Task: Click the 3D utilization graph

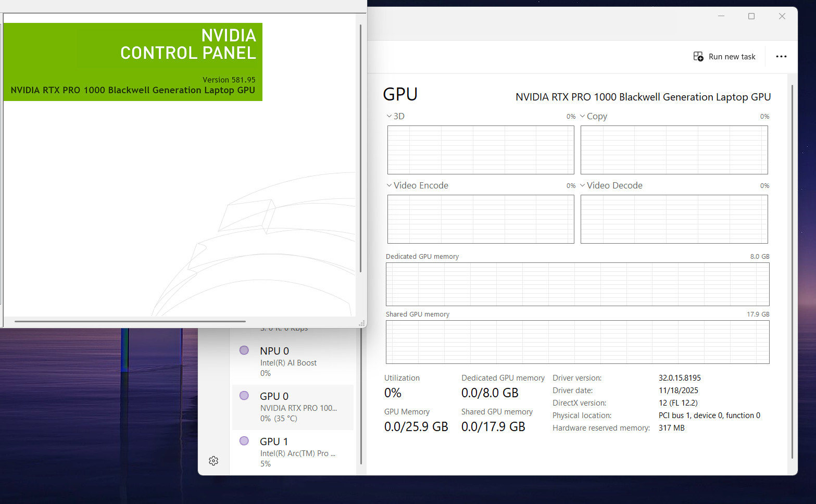Action: pyautogui.click(x=481, y=150)
